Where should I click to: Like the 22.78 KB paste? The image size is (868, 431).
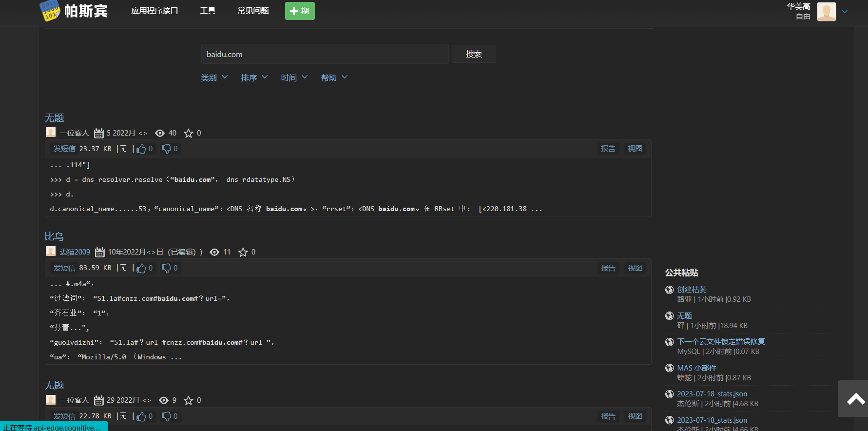[141, 416]
